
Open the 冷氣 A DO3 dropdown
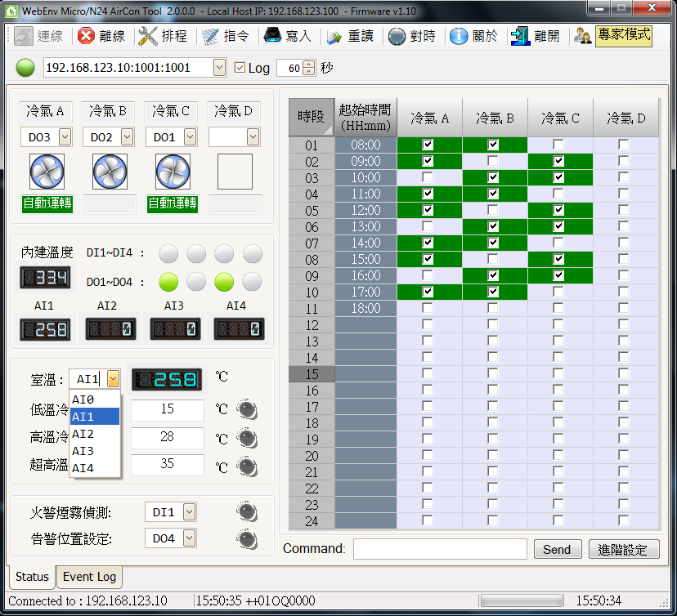click(65, 137)
